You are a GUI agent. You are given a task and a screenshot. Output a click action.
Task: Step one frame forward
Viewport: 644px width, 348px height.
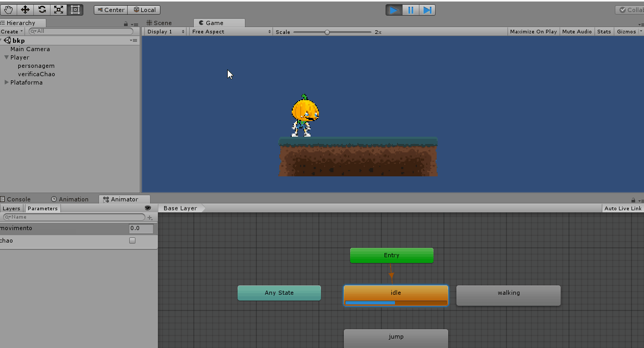point(427,9)
